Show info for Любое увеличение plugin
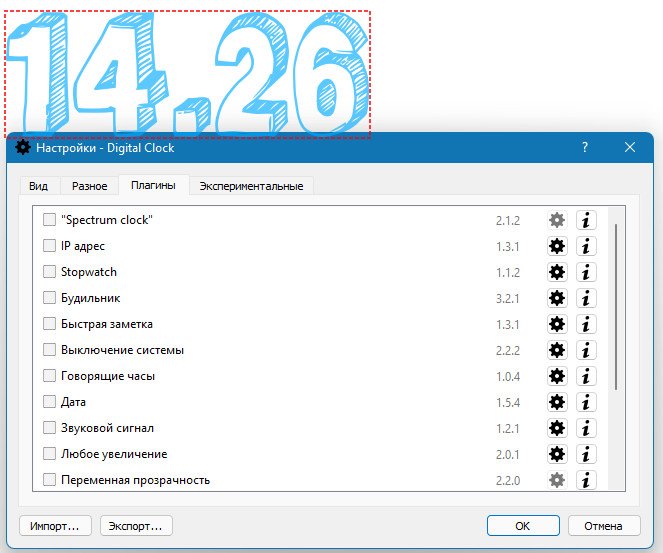 (586, 454)
